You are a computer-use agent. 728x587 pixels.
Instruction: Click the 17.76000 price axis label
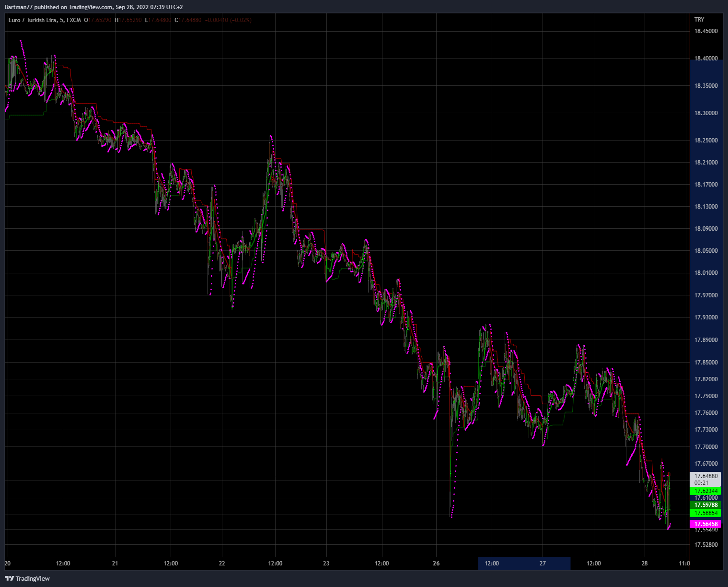coord(706,413)
